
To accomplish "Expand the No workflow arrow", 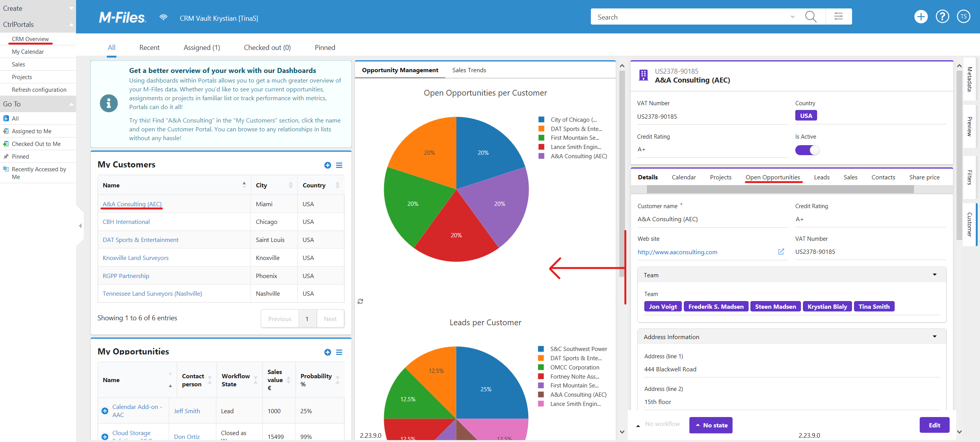I will [638, 426].
